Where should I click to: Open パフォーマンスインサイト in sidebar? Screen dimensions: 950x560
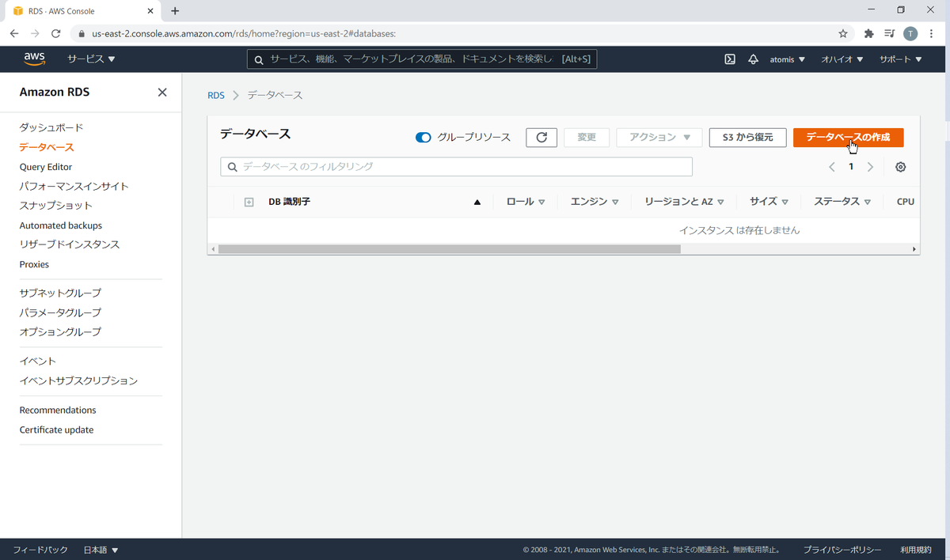pyautogui.click(x=74, y=187)
